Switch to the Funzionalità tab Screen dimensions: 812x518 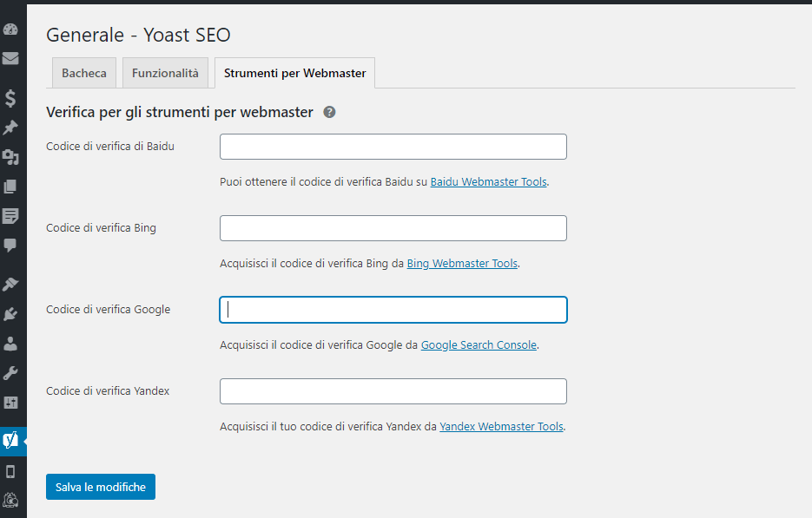pos(165,74)
